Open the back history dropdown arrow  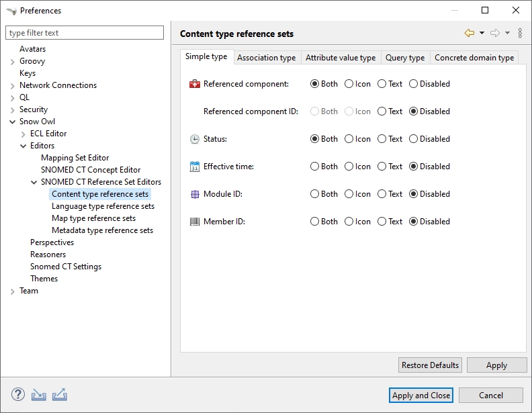[482, 33]
